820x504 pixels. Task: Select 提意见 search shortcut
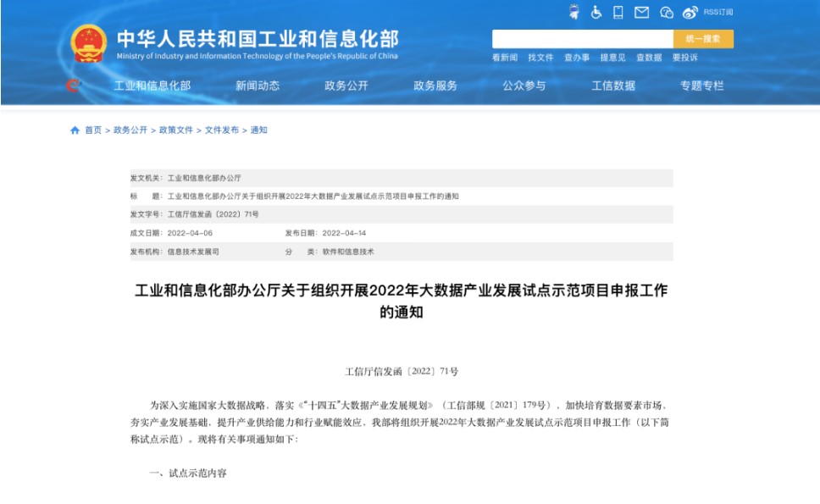pyautogui.click(x=613, y=58)
